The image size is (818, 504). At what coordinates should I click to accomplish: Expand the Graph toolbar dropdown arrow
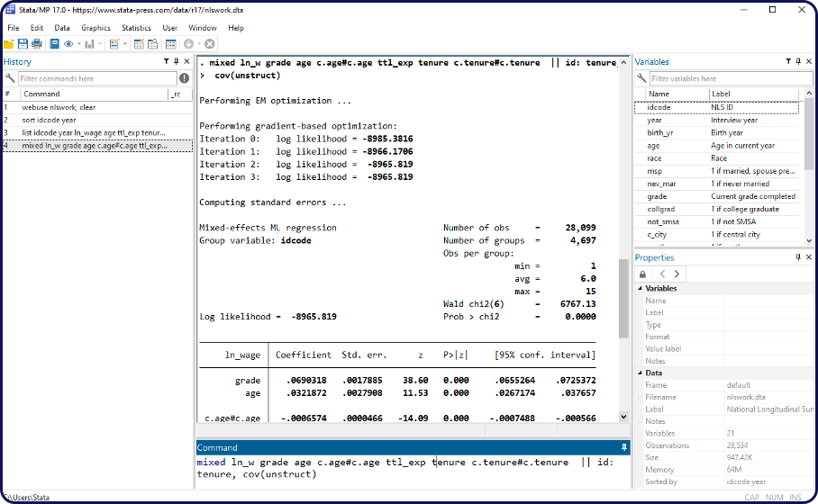pos(101,44)
